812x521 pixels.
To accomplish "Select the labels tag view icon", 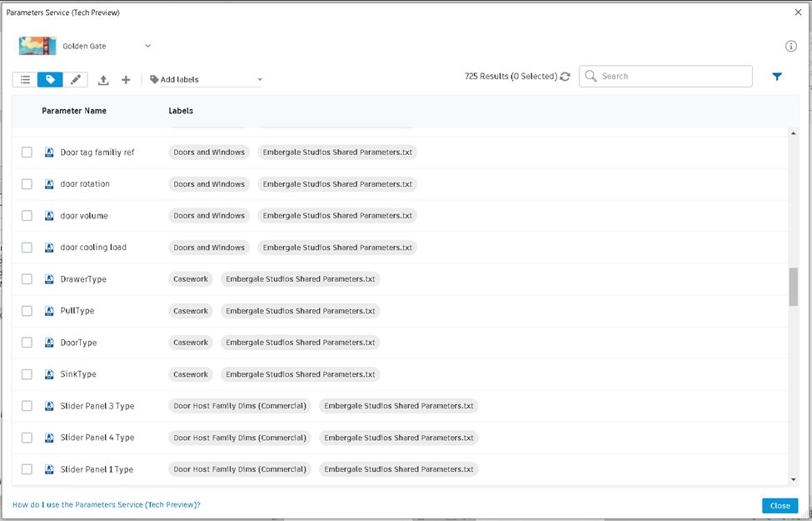I will click(x=50, y=80).
